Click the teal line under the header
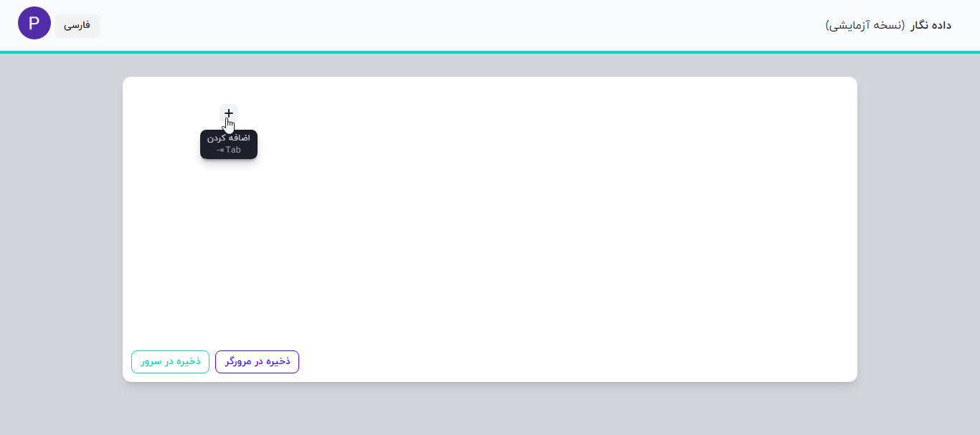Viewport: 980px width, 435px height. click(490, 52)
